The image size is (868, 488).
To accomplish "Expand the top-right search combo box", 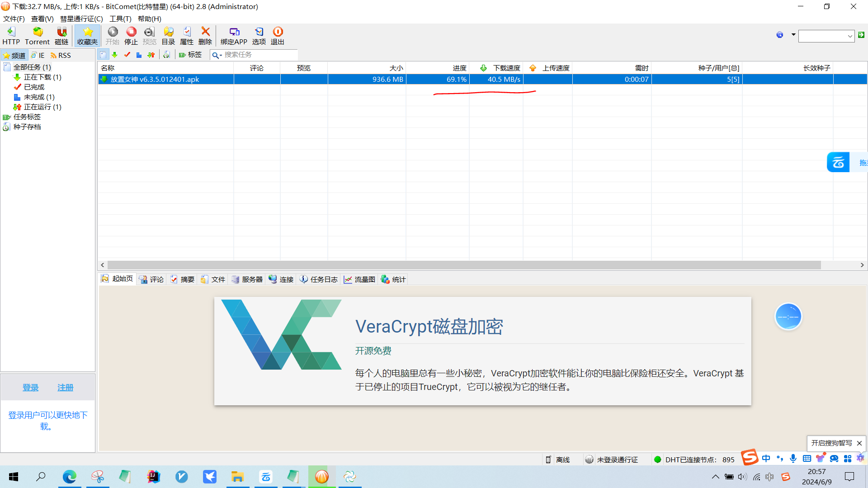I will [850, 36].
